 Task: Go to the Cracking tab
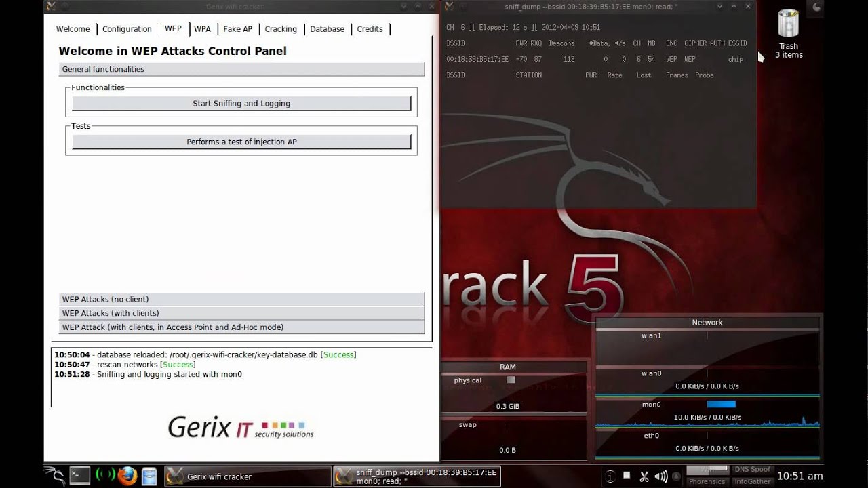[281, 29]
